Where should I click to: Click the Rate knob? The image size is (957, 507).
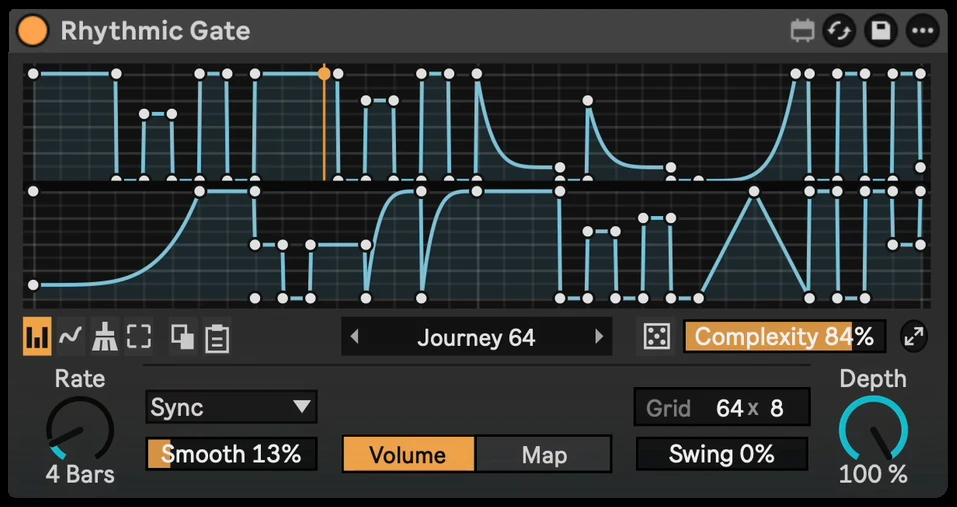[80, 429]
